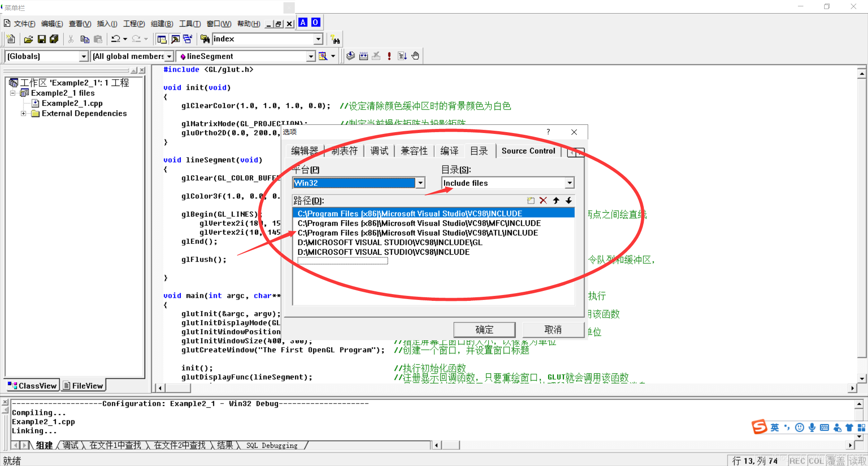Screen dimensions: 868x466
Task: Insert breakpoint using the hand icon
Action: pyautogui.click(x=415, y=56)
